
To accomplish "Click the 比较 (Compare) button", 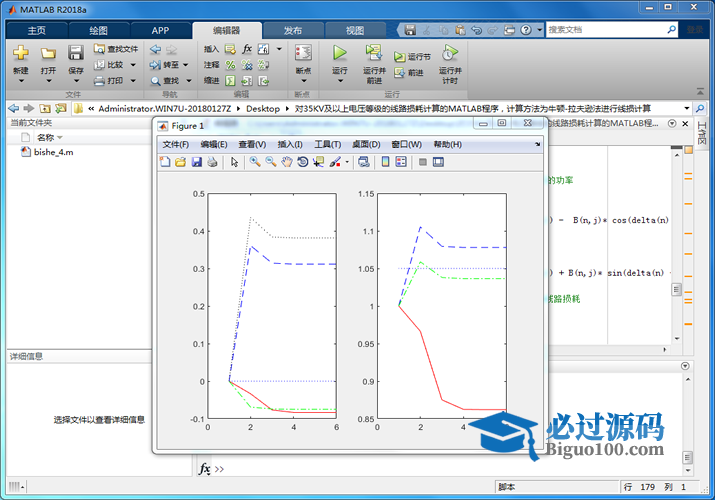I will [x=109, y=65].
